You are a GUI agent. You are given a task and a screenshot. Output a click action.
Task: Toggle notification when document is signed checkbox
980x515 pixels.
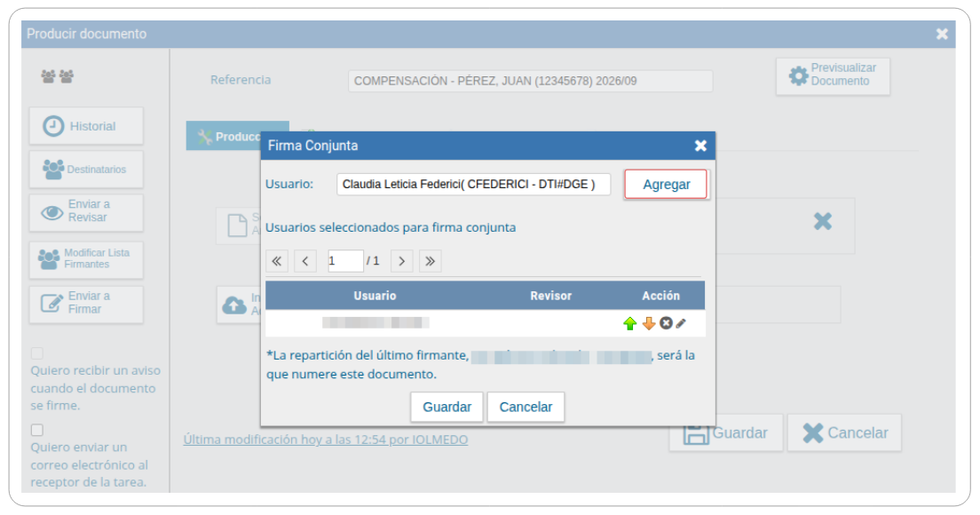tap(37, 353)
